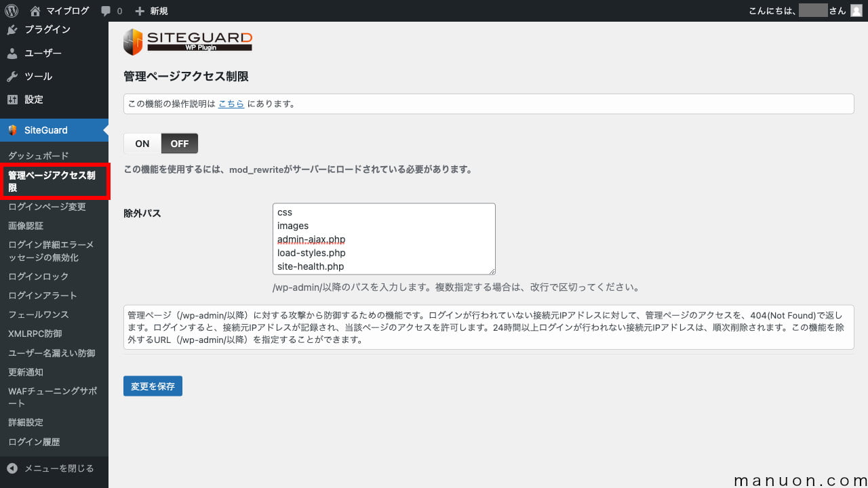Open the comments bubble icon
The image size is (868, 488).
[106, 12]
